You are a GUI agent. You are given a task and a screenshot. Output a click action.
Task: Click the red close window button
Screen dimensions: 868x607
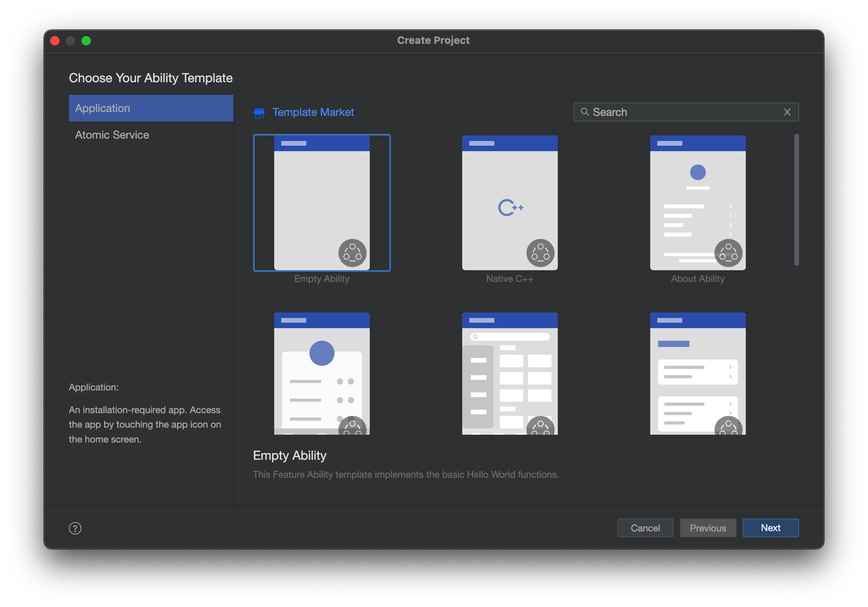[x=55, y=41]
